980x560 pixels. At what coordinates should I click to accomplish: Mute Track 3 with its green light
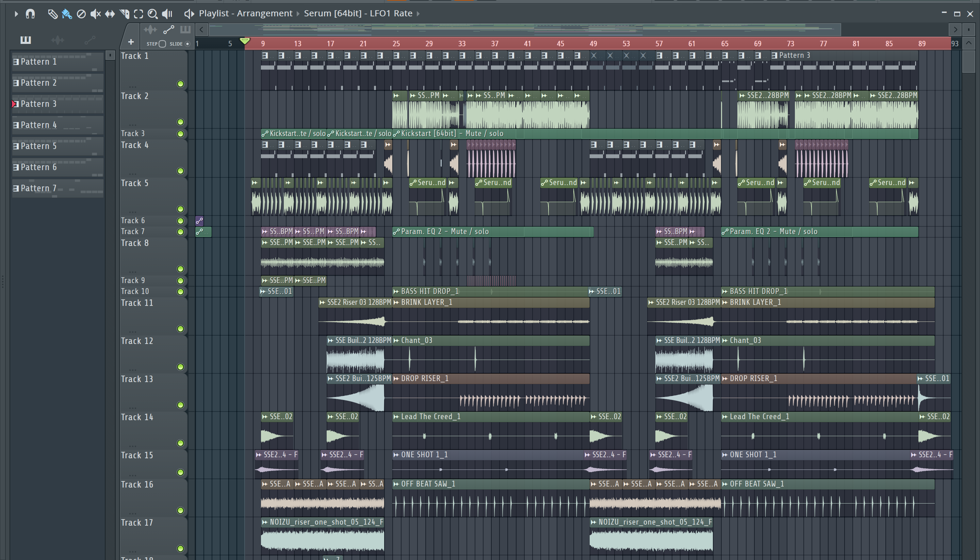180,134
